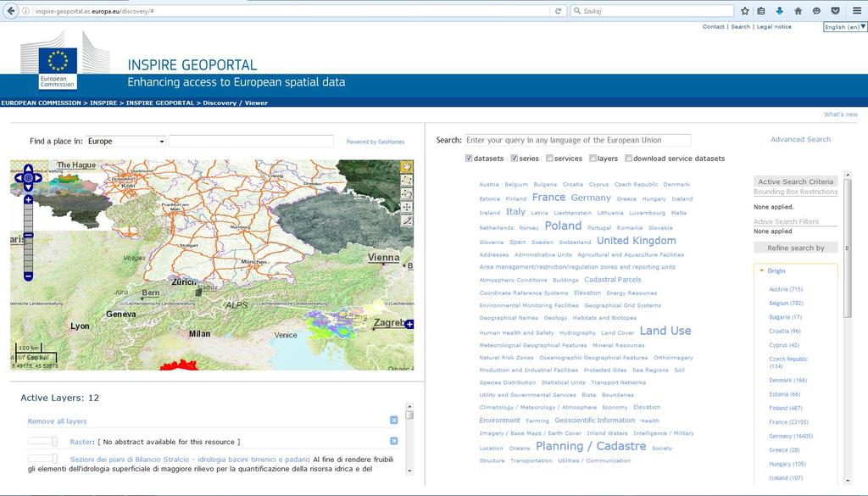Open EUROPEAN COMMISSION in the breadcrumb
Screen dimensions: 868x496
point(41,103)
